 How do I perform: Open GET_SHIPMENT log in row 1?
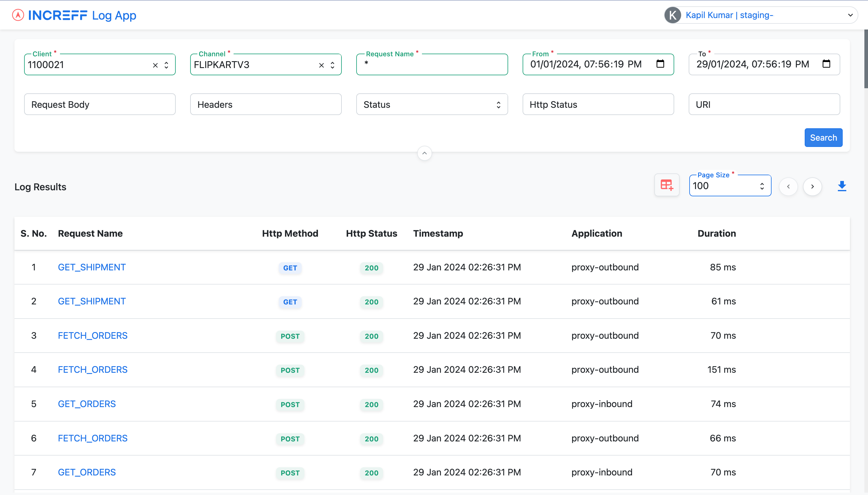pyautogui.click(x=92, y=267)
